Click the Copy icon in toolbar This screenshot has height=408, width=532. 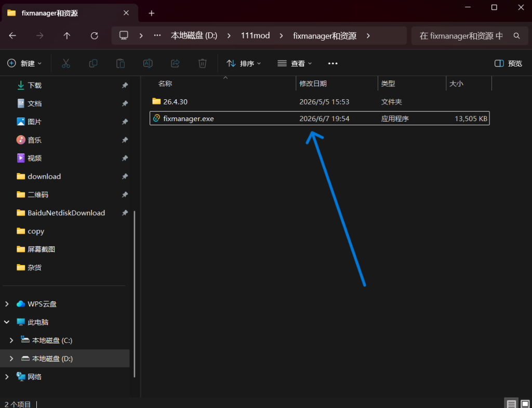(93, 63)
